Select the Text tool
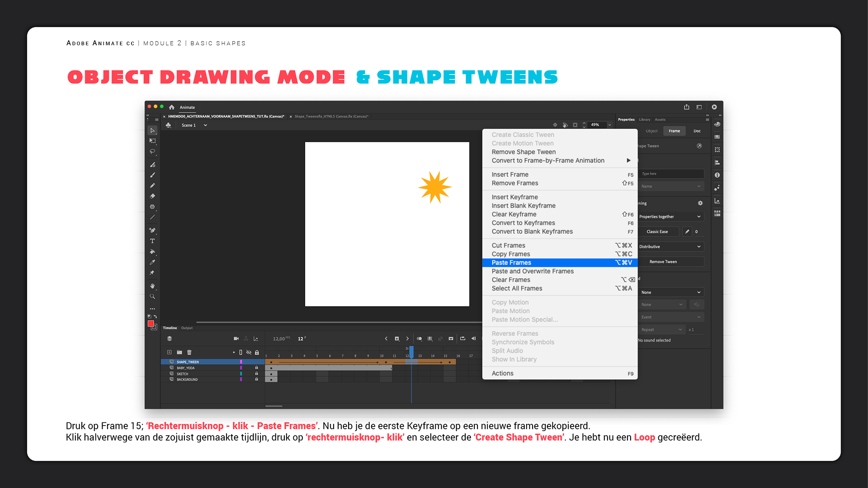The height and width of the screenshot is (488, 868). click(x=152, y=241)
